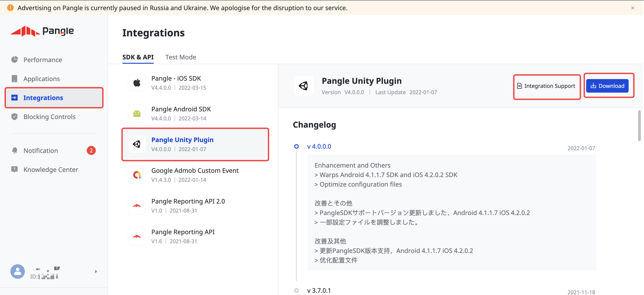Open the v 3.7.0.1 changelog version
Image resolution: width=644 pixels, height=295 pixels.
click(x=319, y=290)
